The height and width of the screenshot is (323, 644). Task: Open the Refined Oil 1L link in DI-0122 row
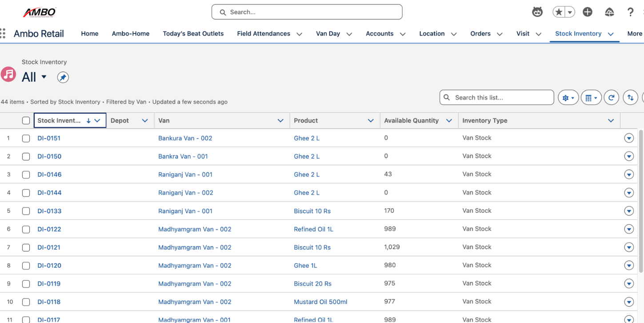[x=314, y=229]
